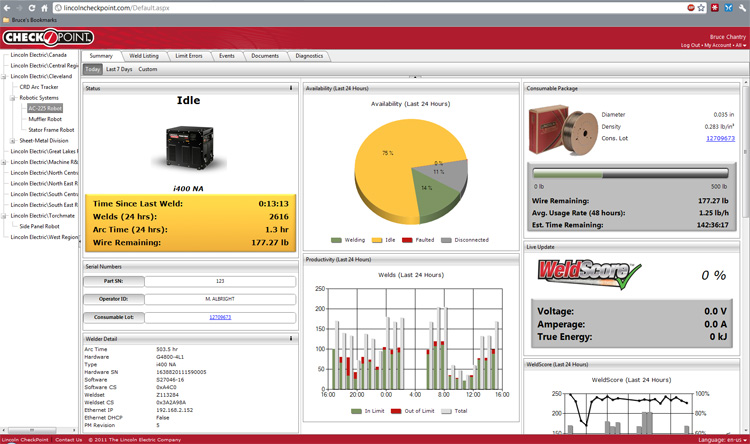The height and width of the screenshot is (444, 750).
Task: Expand the Sheet-Metal Division tree node
Action: [13, 141]
